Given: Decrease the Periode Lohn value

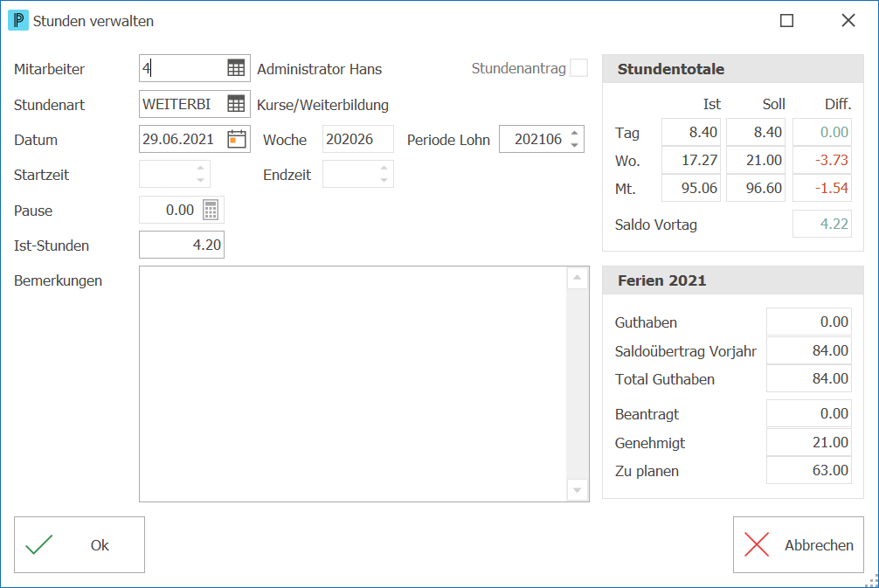Looking at the screenshot, I should pyautogui.click(x=575, y=145).
